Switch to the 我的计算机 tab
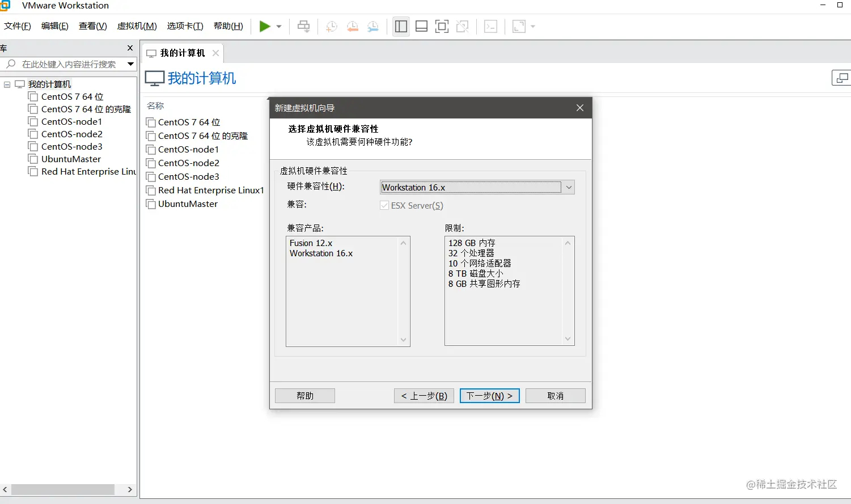The image size is (851, 504). click(183, 53)
